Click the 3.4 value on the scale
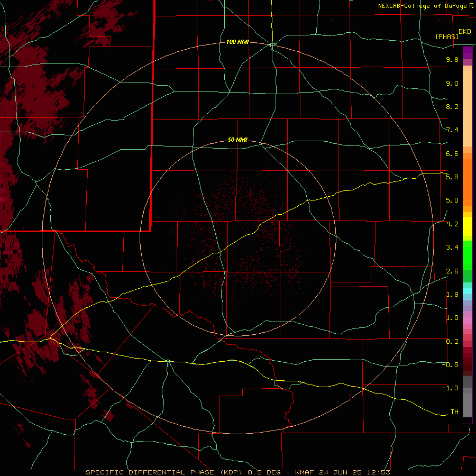The width and height of the screenshot is (476, 476). click(452, 248)
